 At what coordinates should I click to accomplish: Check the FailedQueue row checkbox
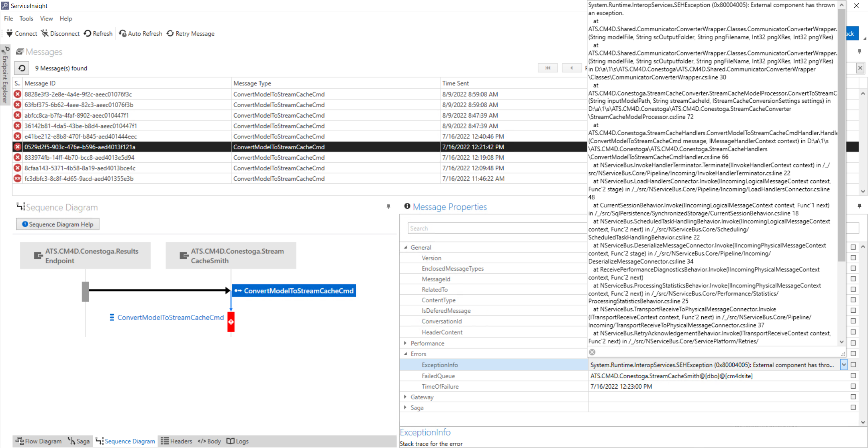coord(853,376)
